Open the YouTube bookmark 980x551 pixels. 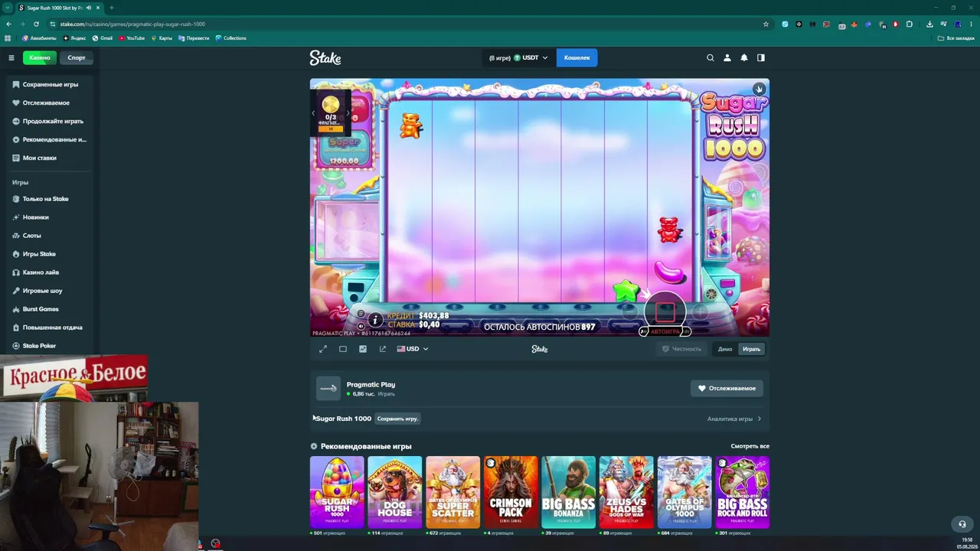click(132, 38)
